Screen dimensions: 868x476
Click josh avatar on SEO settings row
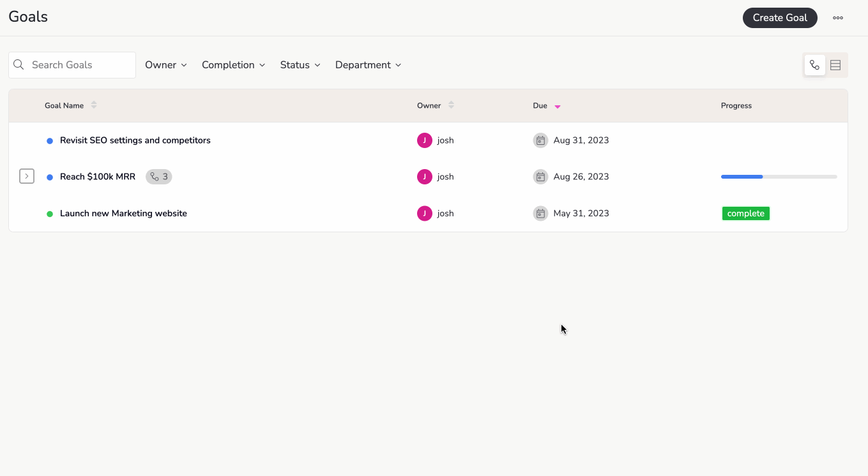pyautogui.click(x=425, y=140)
